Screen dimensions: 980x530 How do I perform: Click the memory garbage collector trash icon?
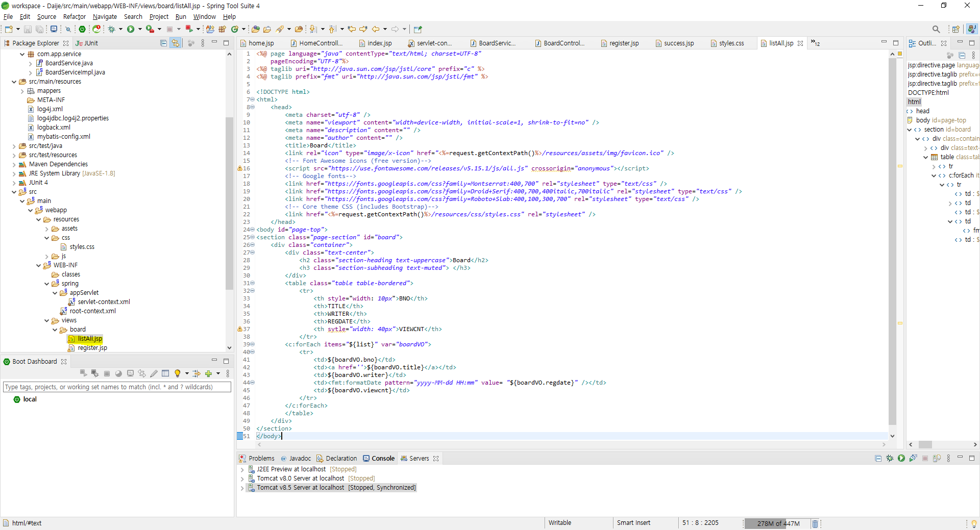pyautogui.click(x=815, y=524)
